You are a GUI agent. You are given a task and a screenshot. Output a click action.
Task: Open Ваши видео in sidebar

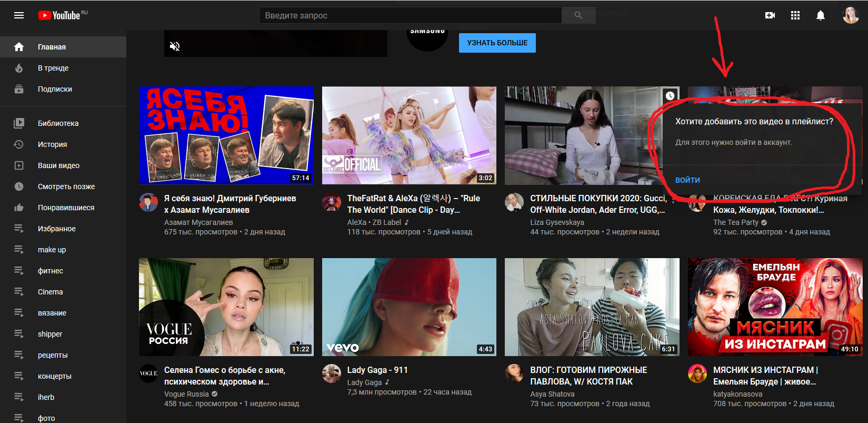click(x=63, y=165)
